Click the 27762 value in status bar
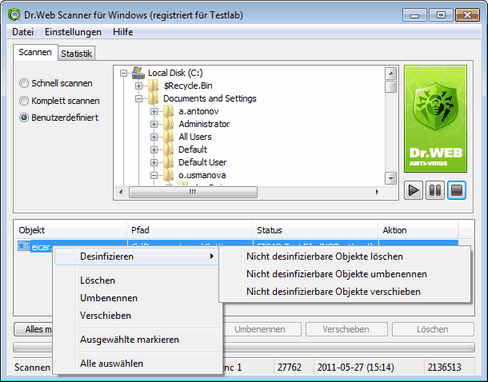 [289, 367]
